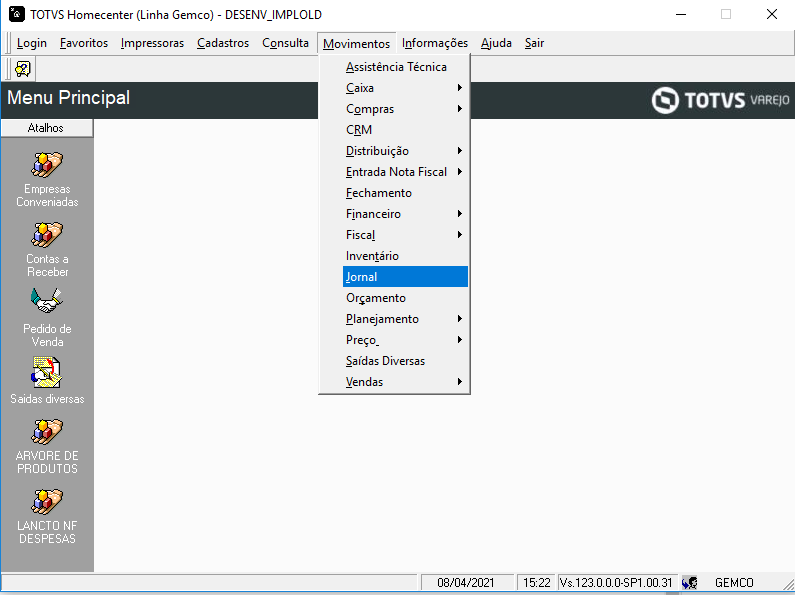The image size is (795, 595).
Task: Open the Informações menu
Action: (x=435, y=43)
